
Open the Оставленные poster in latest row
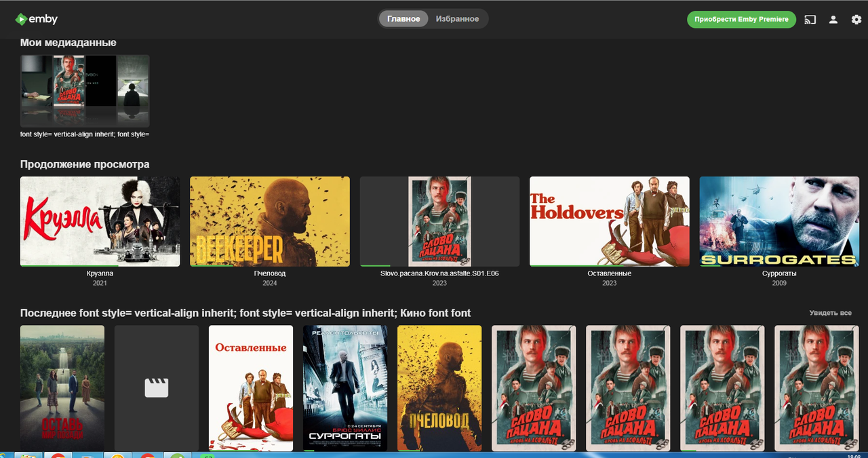pyautogui.click(x=251, y=387)
